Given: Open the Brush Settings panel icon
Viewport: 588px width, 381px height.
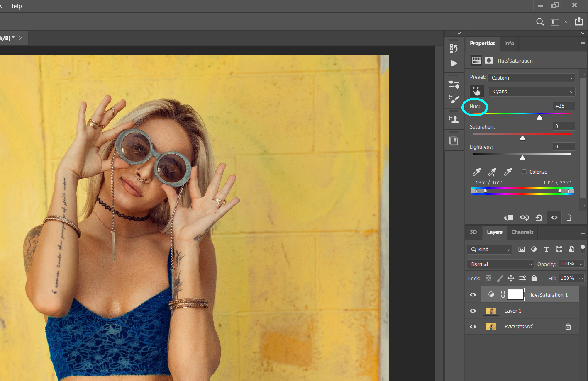Looking at the screenshot, I should pos(454,85).
